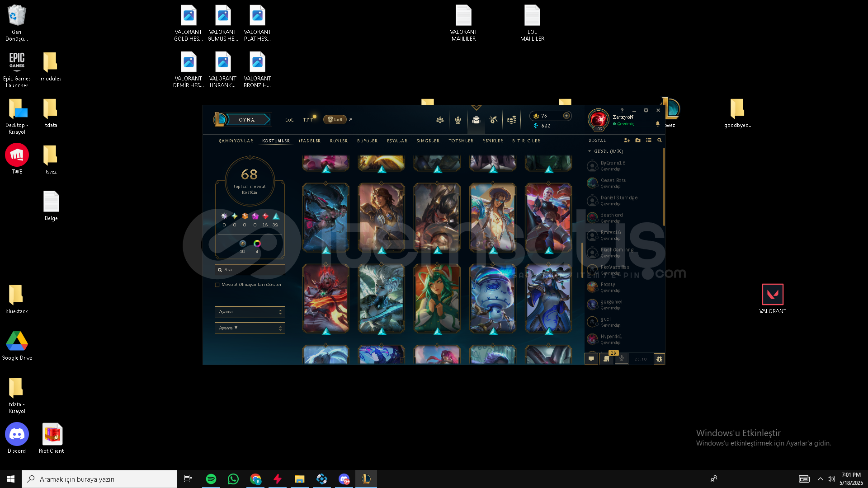Select ByErenn16 in friends list

pyautogui.click(x=624, y=166)
